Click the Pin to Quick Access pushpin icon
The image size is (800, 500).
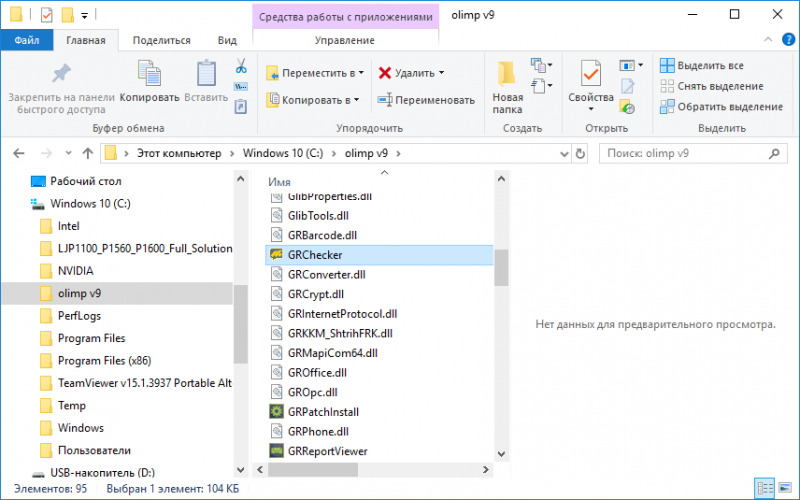[x=61, y=73]
